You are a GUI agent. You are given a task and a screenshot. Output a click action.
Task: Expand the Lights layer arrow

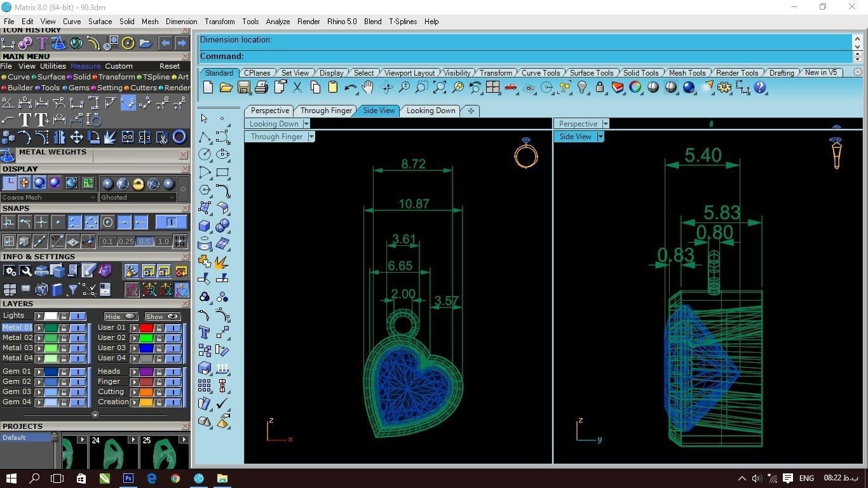[x=39, y=316]
